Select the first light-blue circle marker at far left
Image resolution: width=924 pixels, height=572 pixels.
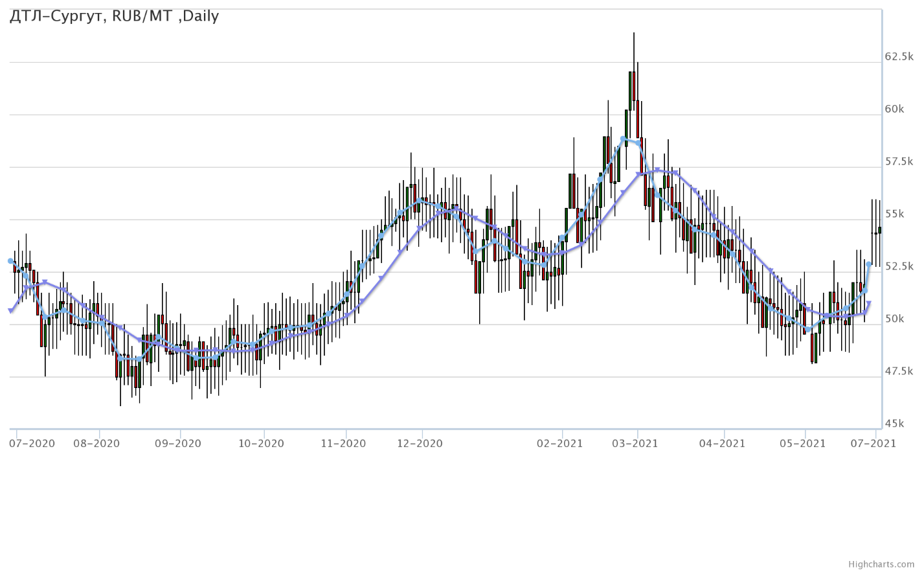pos(10,261)
